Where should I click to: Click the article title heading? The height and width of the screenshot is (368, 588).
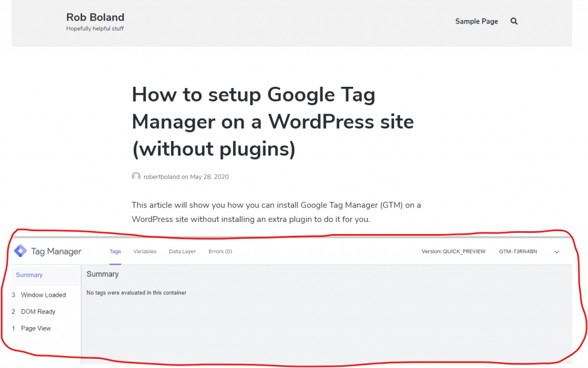tap(272, 121)
